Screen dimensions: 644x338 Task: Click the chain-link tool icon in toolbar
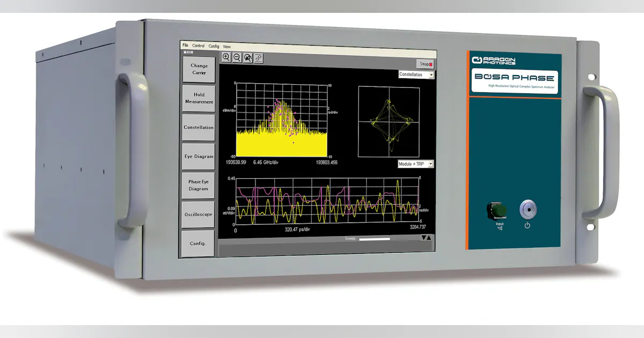click(x=258, y=58)
